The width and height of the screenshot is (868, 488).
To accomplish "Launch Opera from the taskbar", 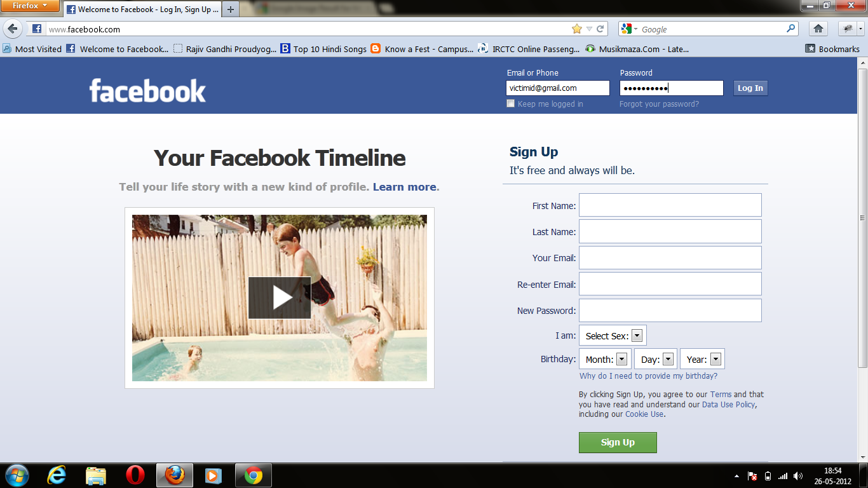I will click(x=135, y=475).
